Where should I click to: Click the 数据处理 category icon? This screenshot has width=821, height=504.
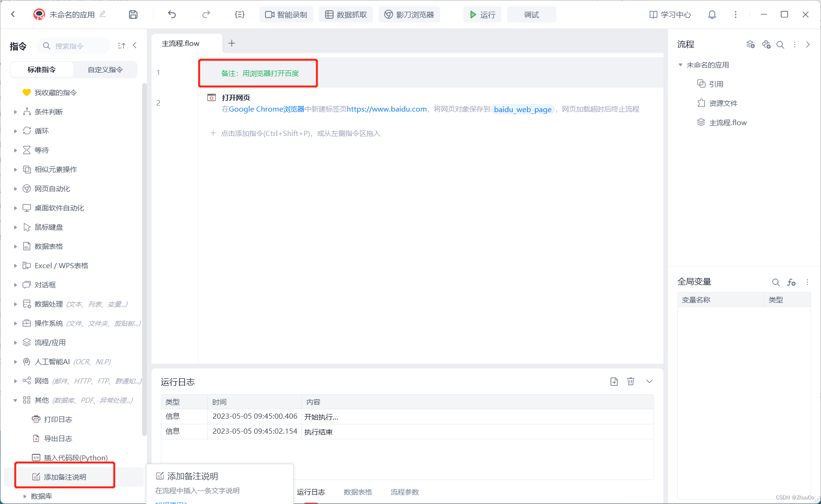[x=27, y=304]
